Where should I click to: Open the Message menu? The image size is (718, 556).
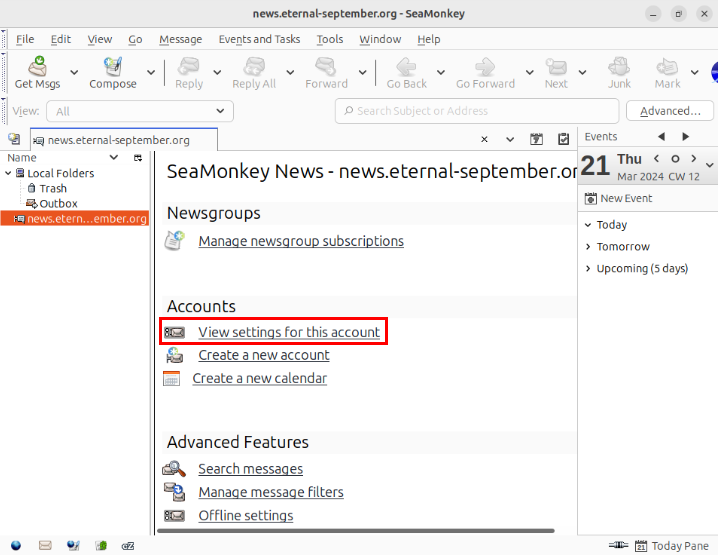pos(180,39)
